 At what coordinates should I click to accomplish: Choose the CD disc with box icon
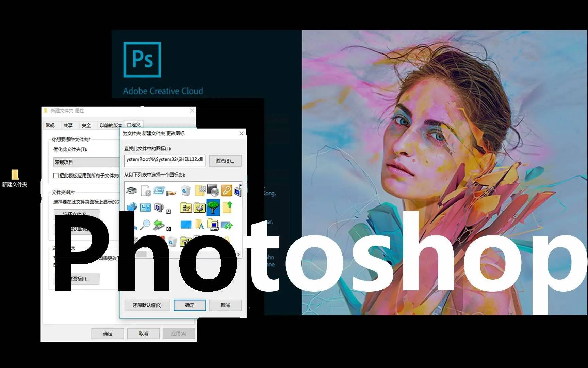click(x=213, y=190)
